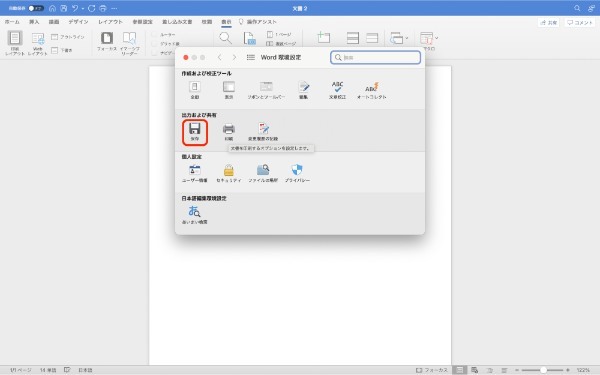
Task: Click the Home icon in title bar
Action: pos(52,8)
